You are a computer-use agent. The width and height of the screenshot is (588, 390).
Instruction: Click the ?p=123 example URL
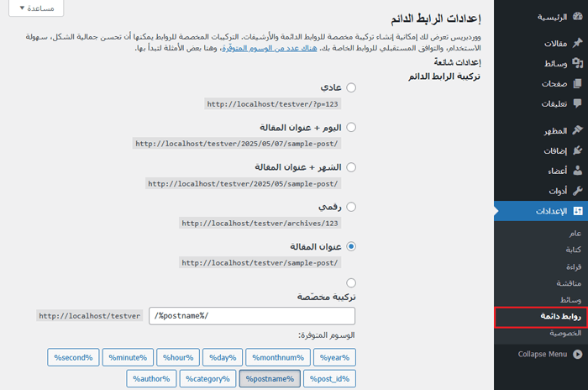(x=273, y=104)
